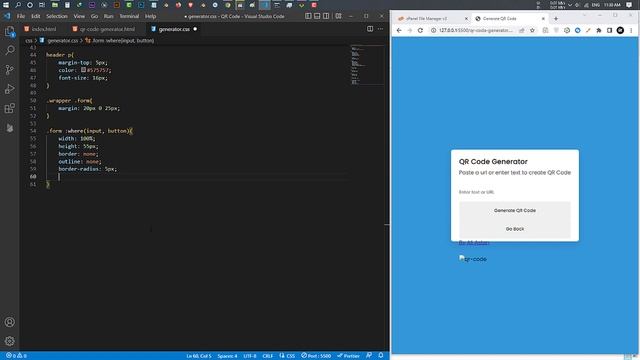Toggle Prettier from the status bar
Viewport: 640px width, 360px height.
click(348, 356)
